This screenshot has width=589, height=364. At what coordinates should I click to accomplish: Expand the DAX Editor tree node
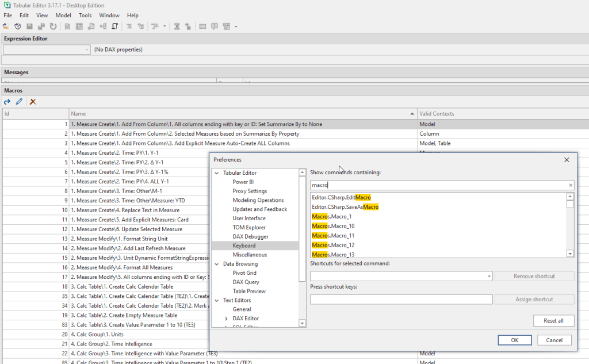click(227, 319)
